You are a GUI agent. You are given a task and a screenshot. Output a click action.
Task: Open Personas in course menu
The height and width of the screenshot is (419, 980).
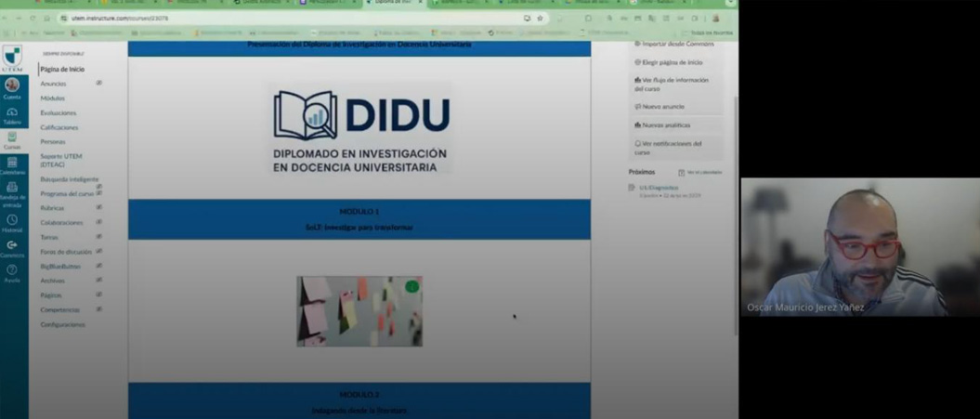tap(53, 141)
